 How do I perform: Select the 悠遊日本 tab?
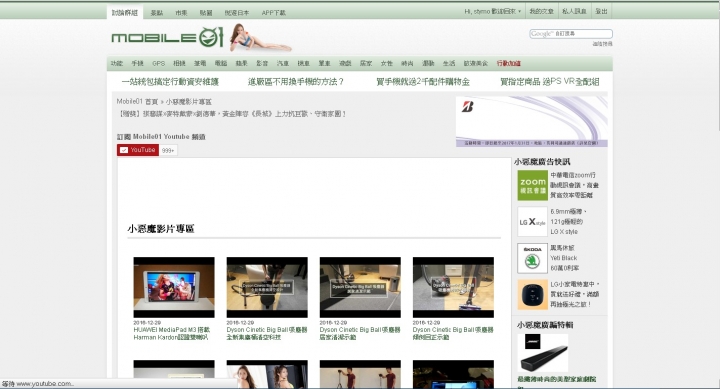tap(237, 13)
